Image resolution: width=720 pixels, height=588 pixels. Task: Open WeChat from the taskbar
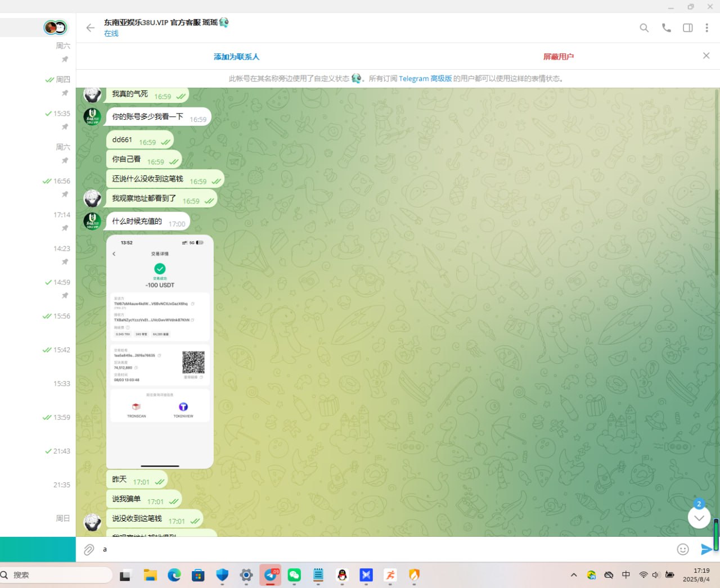click(294, 575)
